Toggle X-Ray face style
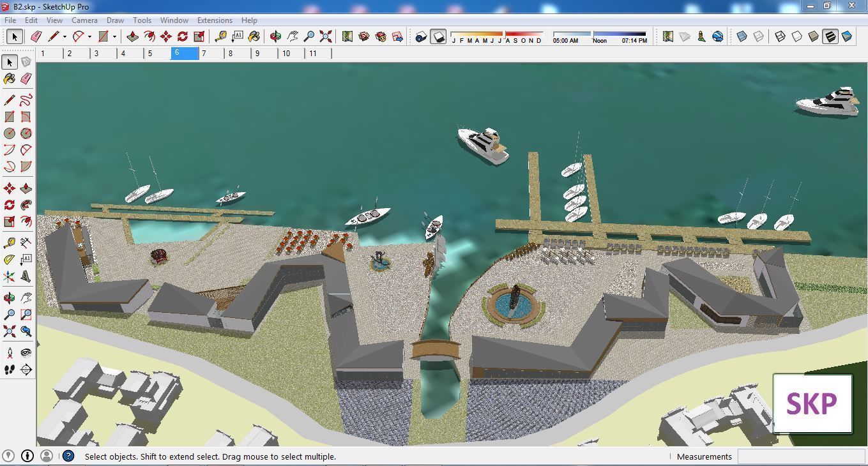The image size is (868, 466). click(x=742, y=36)
